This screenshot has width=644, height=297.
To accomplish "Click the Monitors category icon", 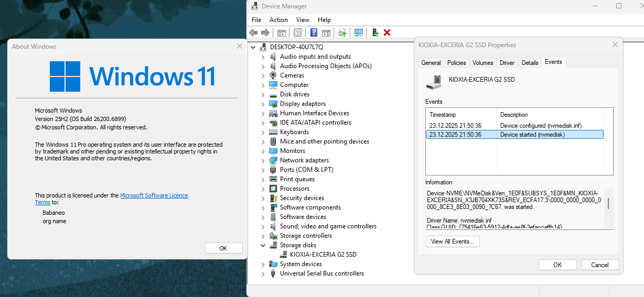I will [x=273, y=151].
